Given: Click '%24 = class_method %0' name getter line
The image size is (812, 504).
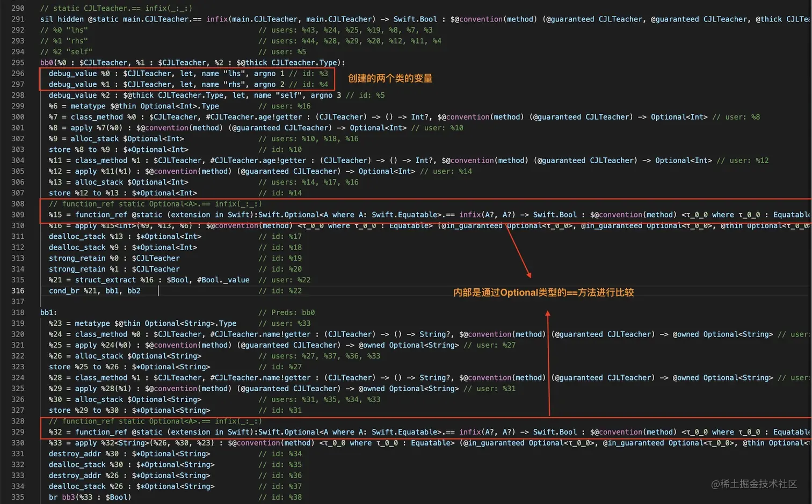Looking at the screenshot, I should tap(429, 334).
